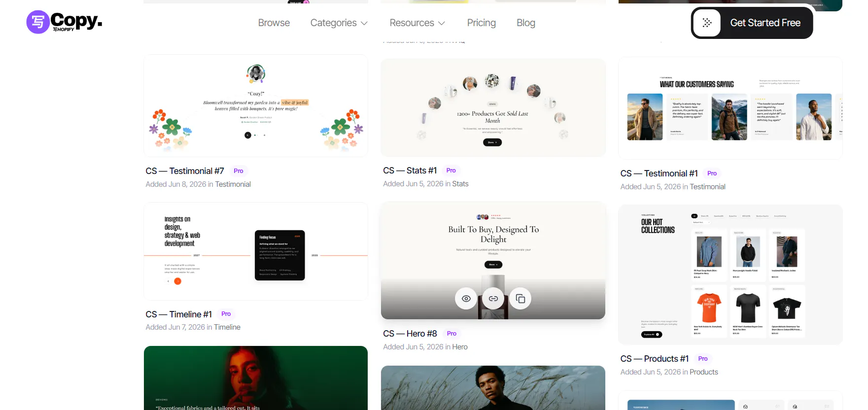The image size is (868, 410).
Task: Click Pro badge next to Stats #1
Action: [451, 171]
